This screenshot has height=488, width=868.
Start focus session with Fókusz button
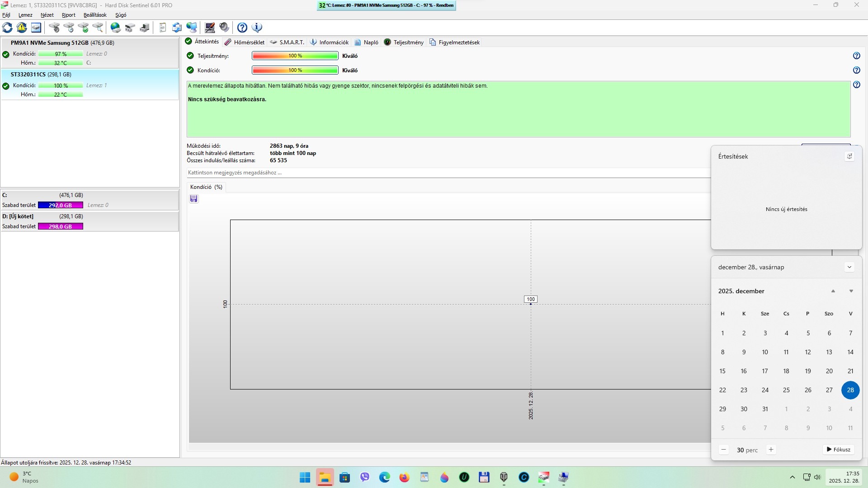coord(838,450)
